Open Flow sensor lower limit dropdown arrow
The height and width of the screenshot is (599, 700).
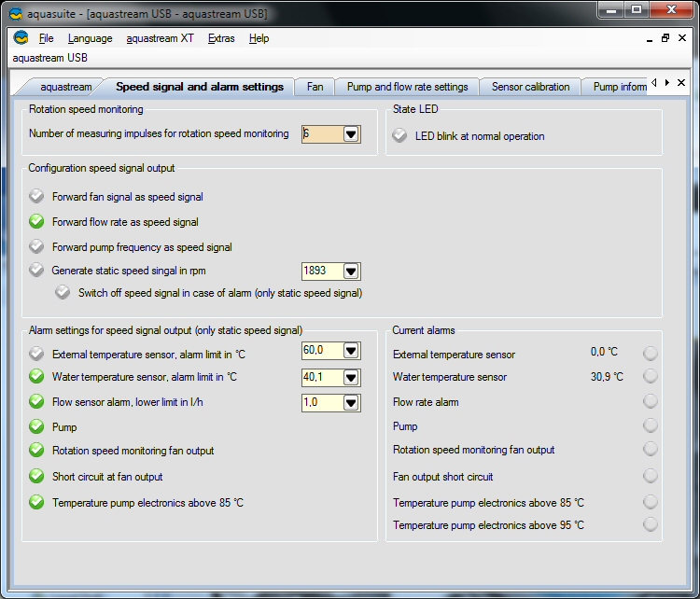[351, 403]
